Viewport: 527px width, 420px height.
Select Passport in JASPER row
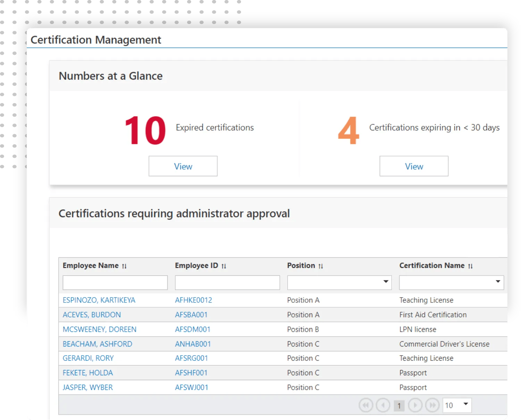click(413, 387)
